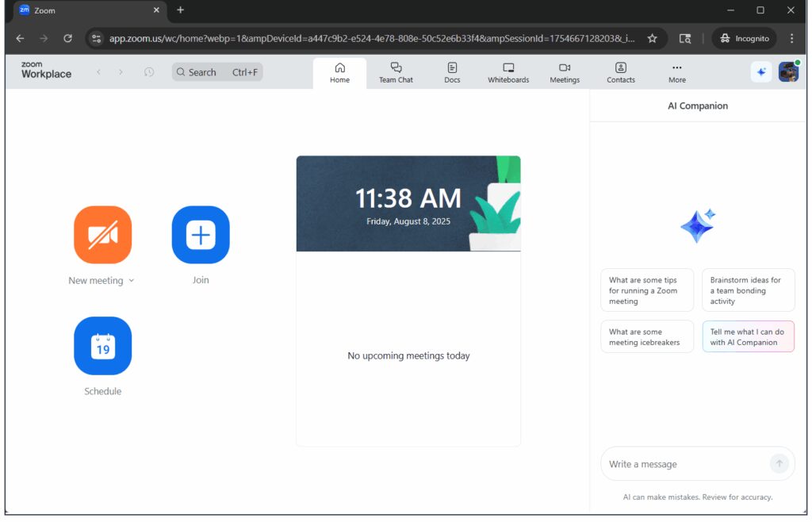Image resolution: width=812 pixels, height=522 pixels.
Task: Open the browser options menu
Action: point(791,38)
